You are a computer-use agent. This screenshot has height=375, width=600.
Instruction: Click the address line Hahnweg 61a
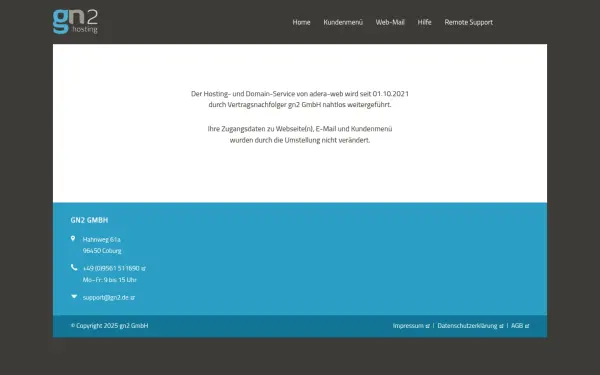click(101, 240)
